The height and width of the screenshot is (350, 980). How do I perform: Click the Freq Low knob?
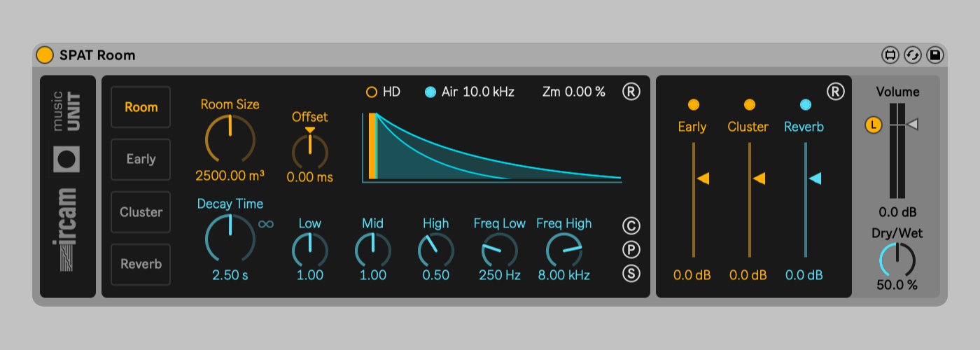click(x=499, y=250)
